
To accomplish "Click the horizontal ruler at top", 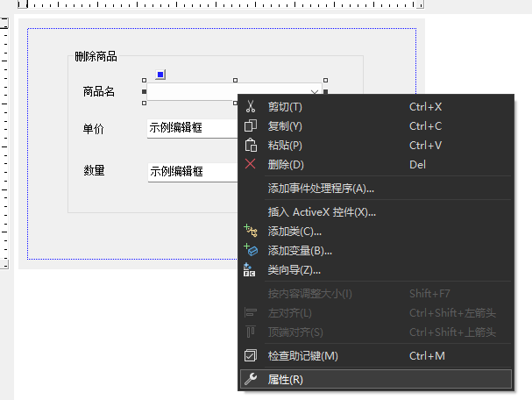I will 221,4.
